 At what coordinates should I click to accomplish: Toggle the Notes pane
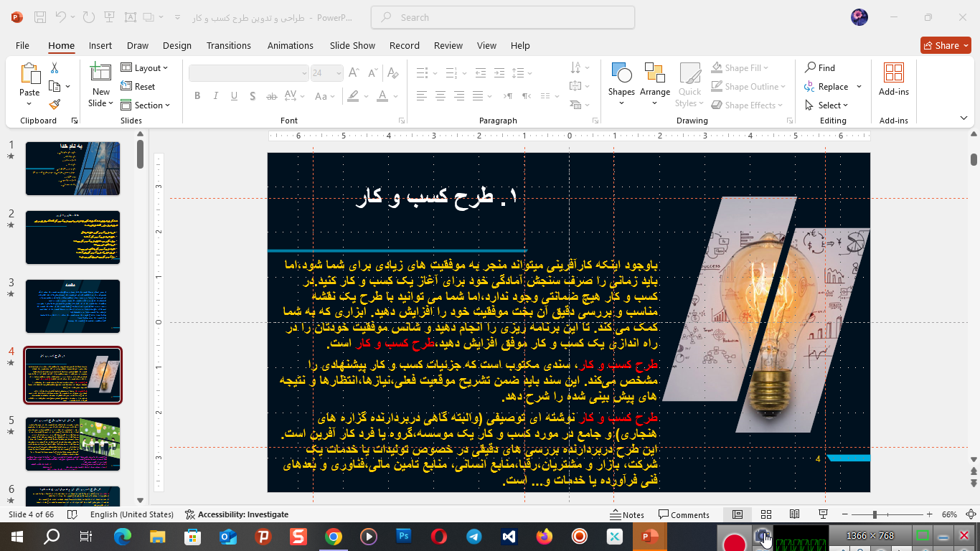[x=627, y=514]
